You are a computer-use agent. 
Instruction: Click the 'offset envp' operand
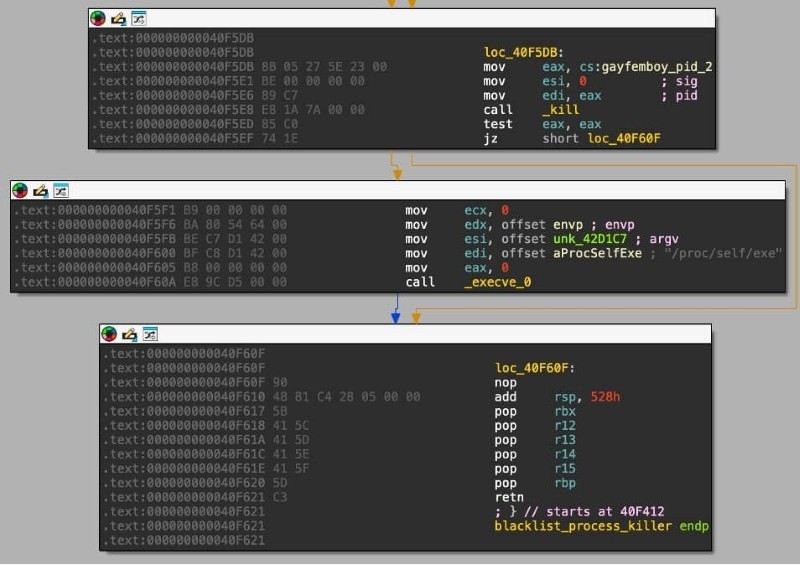coord(542,225)
